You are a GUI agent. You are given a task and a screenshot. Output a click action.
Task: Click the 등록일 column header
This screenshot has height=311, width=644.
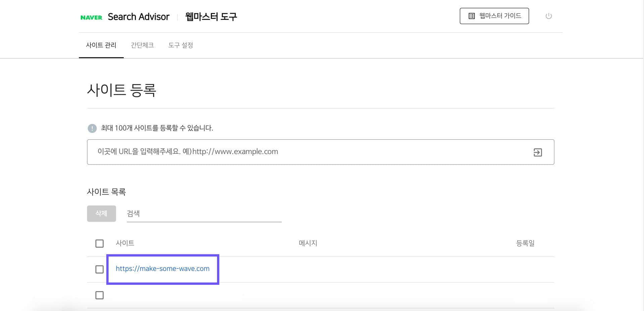pos(525,243)
